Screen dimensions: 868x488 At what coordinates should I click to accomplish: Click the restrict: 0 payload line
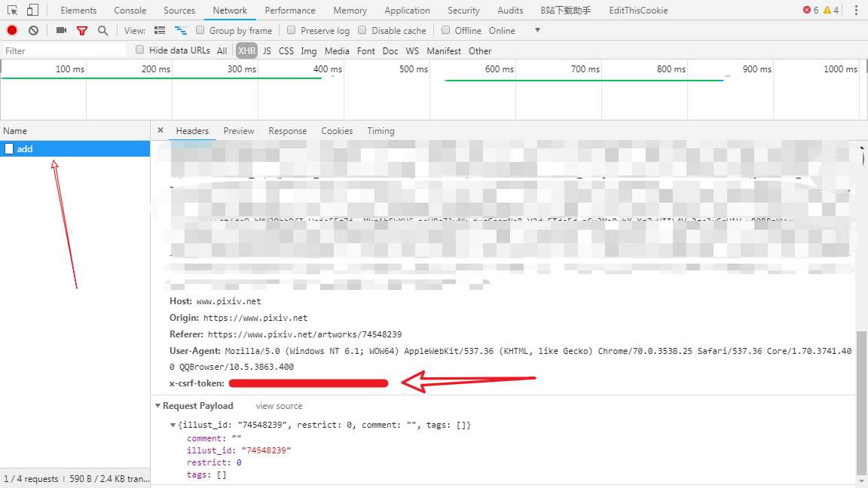click(x=214, y=462)
